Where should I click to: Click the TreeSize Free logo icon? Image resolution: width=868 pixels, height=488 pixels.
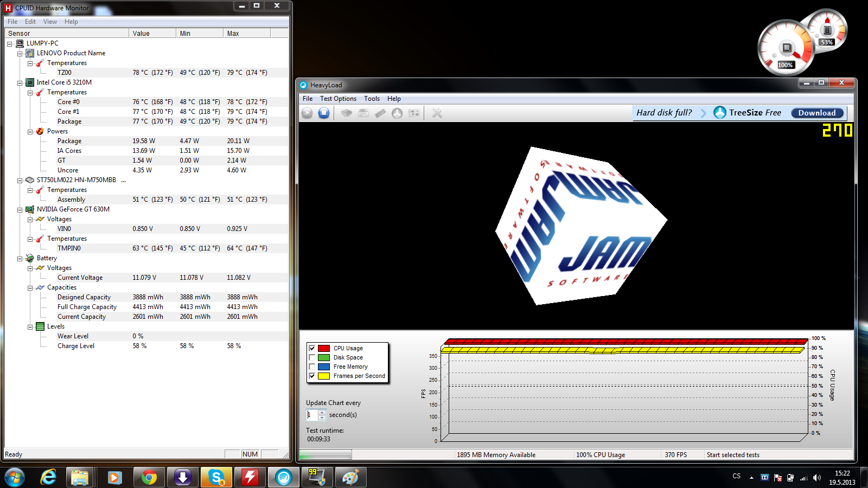click(720, 112)
